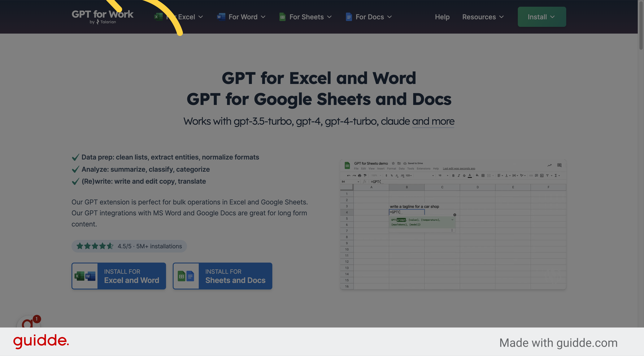644x356 pixels.
Task: Expand the For Docs navigation menu
Action: tap(369, 17)
